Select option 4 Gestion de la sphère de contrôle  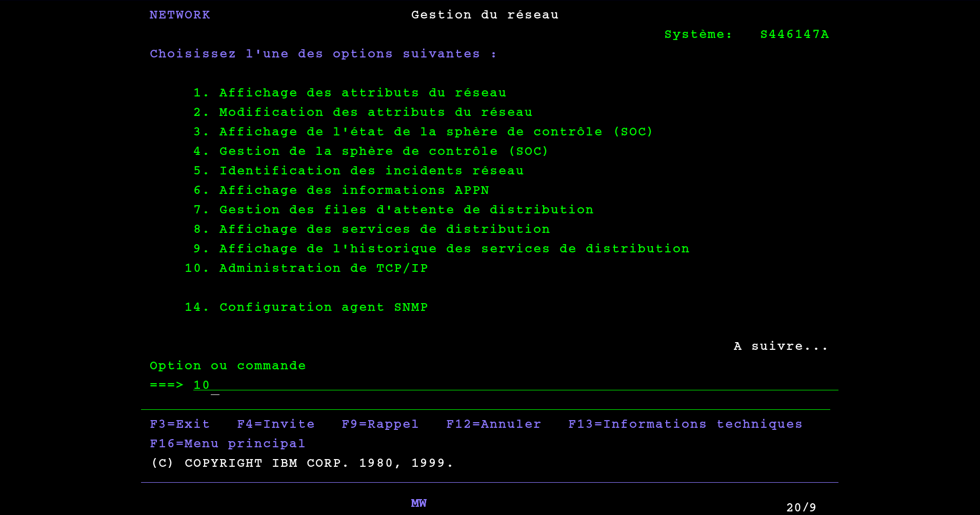(383, 151)
